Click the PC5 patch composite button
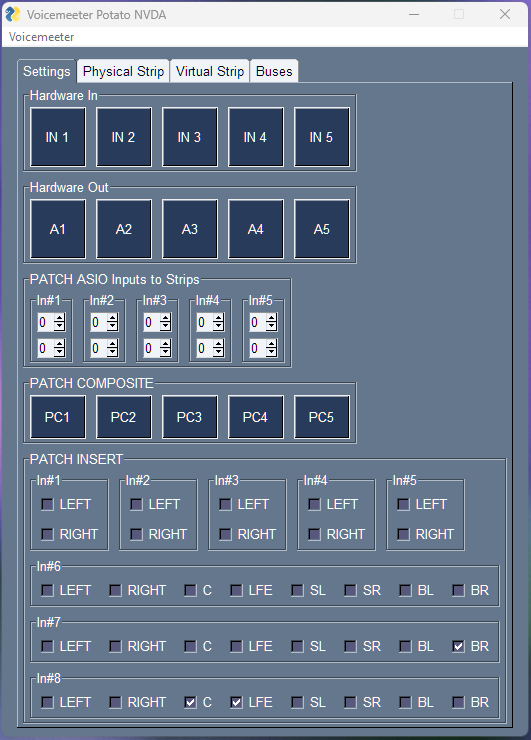This screenshot has height=740, width=531. 321,417
